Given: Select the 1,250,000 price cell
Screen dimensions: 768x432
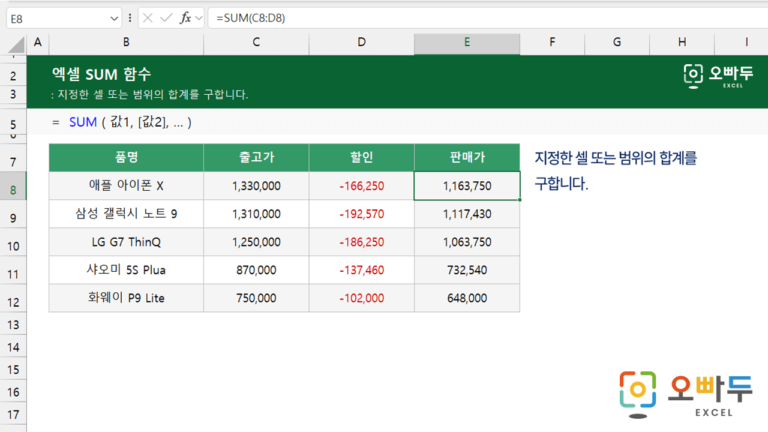Looking at the screenshot, I should (x=256, y=242).
